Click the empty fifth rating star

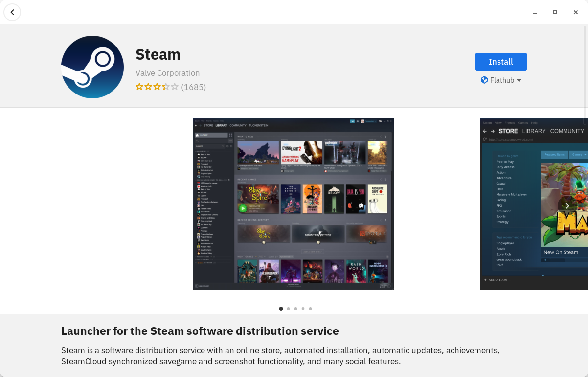(175, 87)
